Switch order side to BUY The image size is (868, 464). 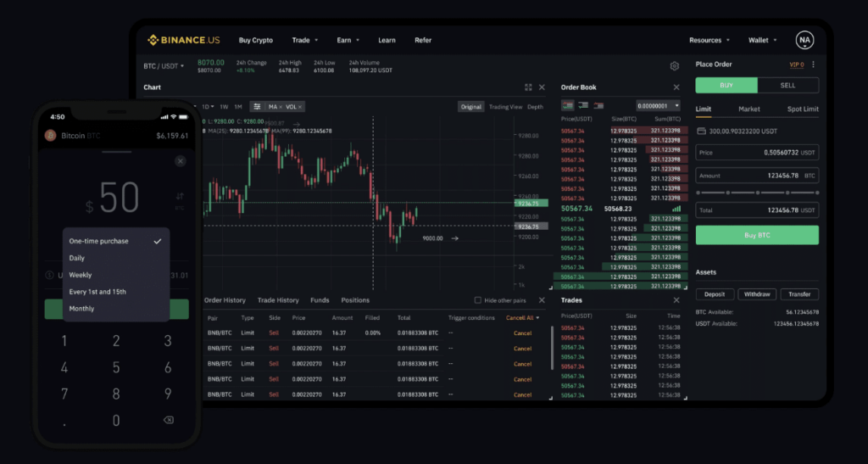click(x=726, y=86)
